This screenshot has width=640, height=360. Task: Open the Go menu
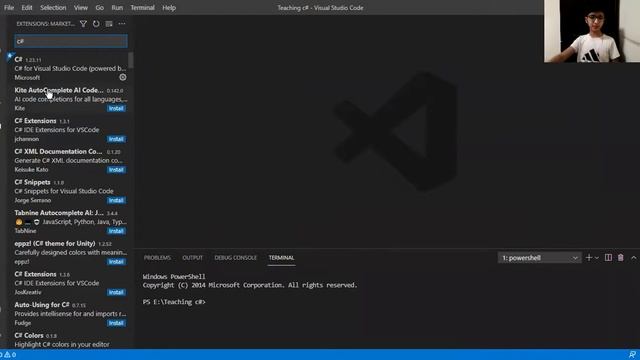100,8
